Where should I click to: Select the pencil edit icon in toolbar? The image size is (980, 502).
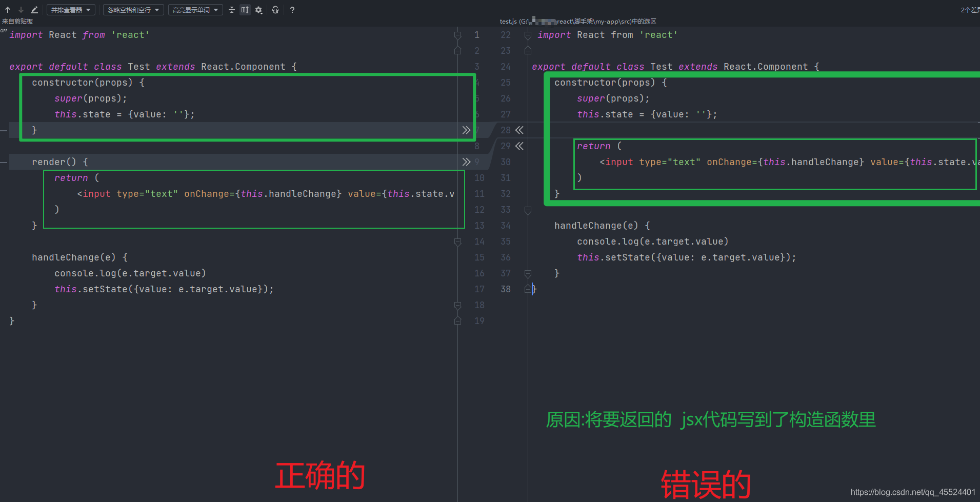point(34,9)
